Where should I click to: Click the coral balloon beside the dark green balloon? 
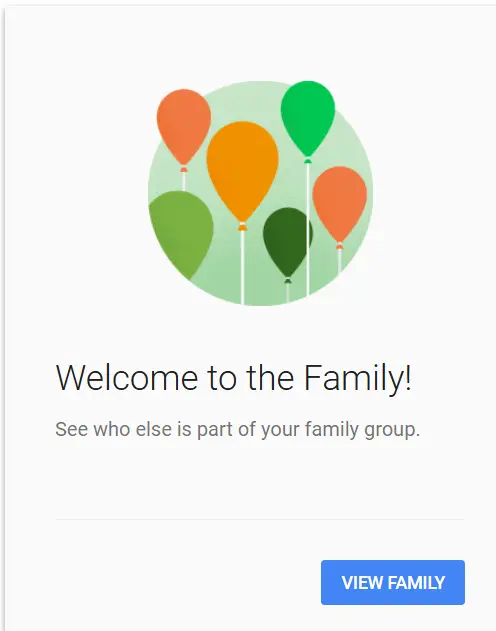tap(340, 204)
